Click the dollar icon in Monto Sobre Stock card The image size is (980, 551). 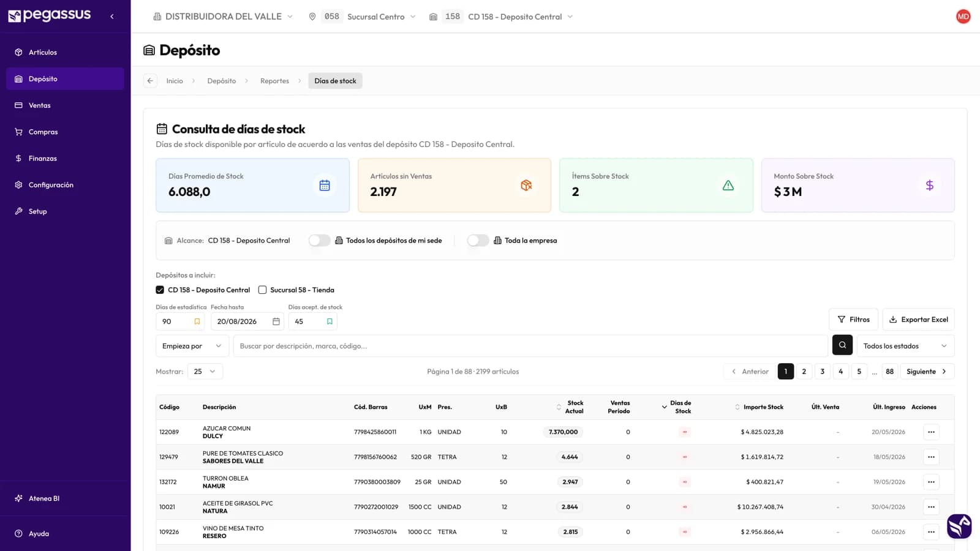point(930,186)
